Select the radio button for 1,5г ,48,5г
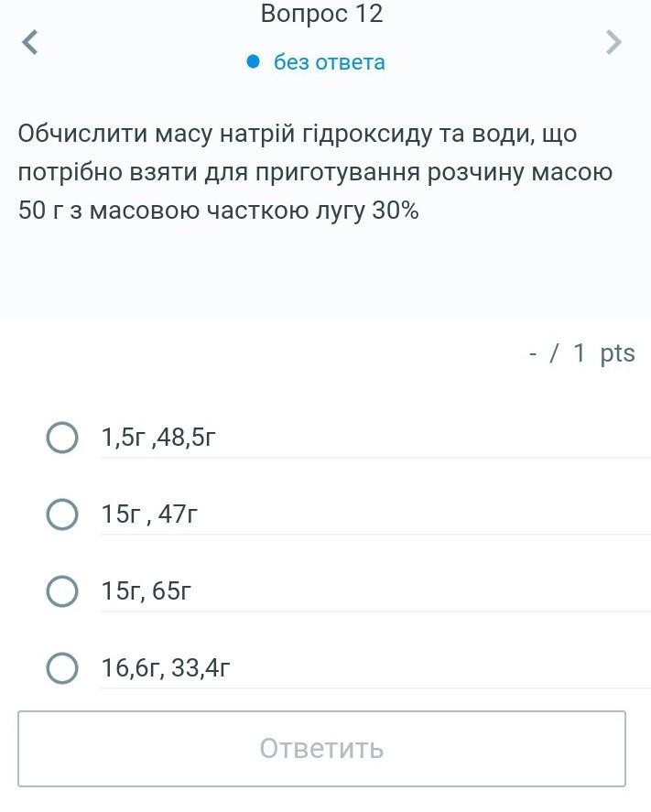Screen dimensions: 651x812 point(61,438)
